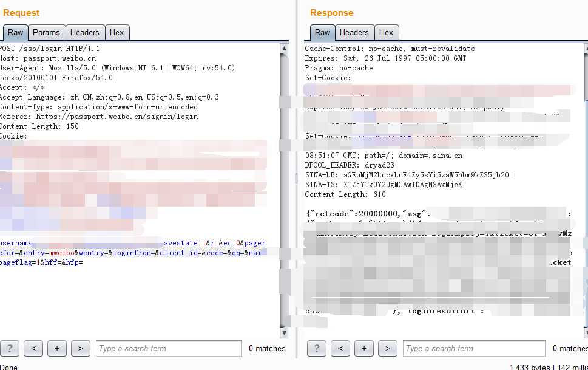Go to previous match in request search
This screenshot has width=588, height=370.
coord(33,349)
